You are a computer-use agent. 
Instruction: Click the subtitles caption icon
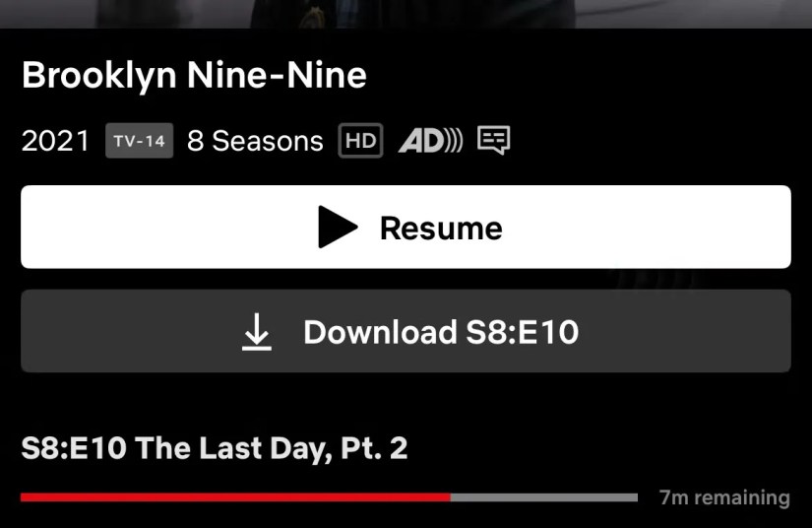point(493,140)
